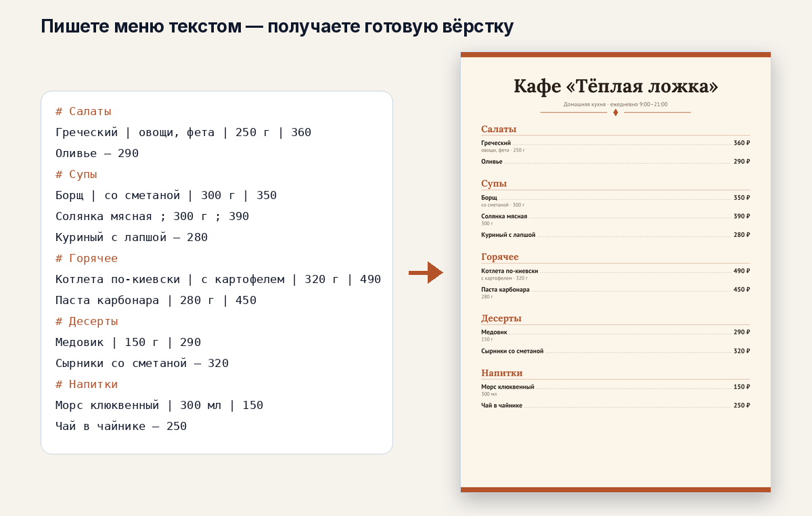
Task: Click the "360 ₽" price in the preview
Action: point(742,143)
